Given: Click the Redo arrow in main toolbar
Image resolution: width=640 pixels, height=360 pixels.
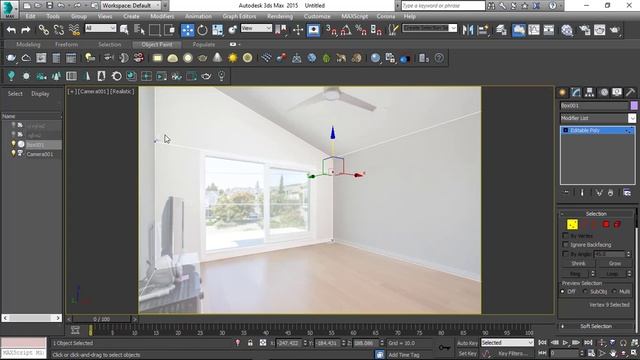Looking at the screenshot, I should (x=26, y=30).
